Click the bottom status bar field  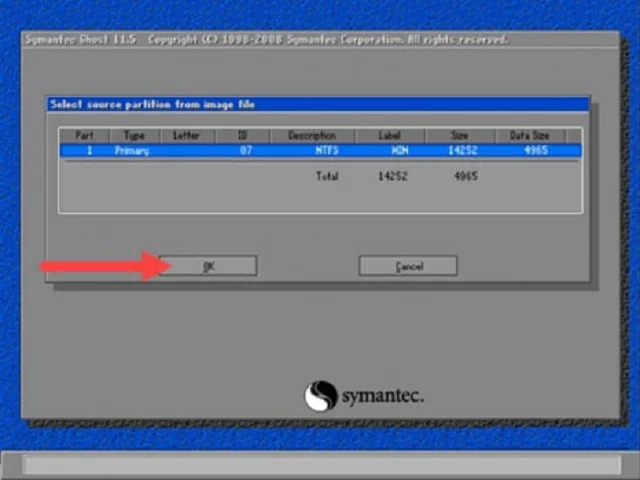click(322, 465)
